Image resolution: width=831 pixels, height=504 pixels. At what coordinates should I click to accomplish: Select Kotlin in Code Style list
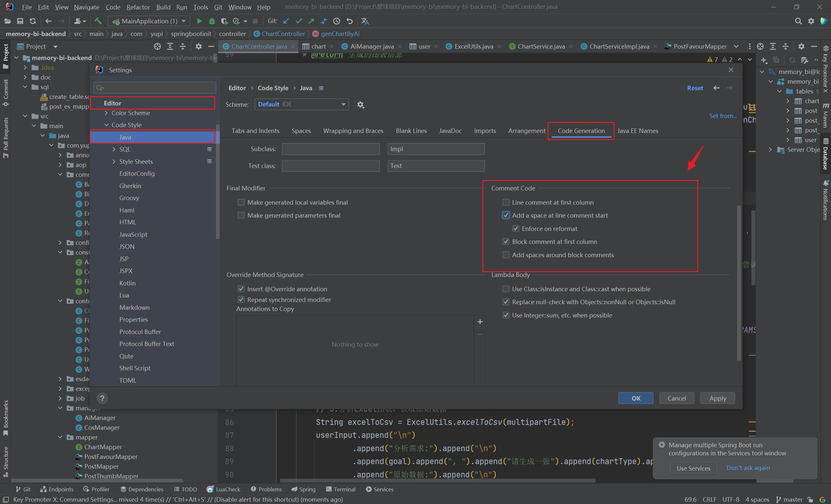pos(128,283)
